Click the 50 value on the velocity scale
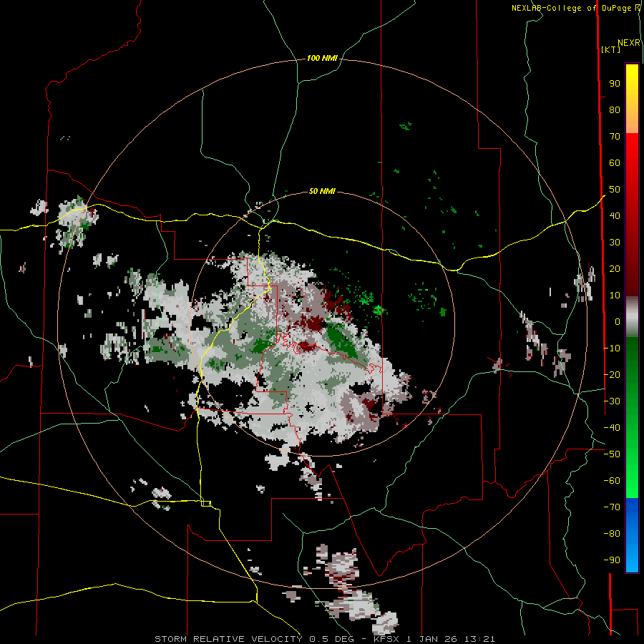644x644 pixels. click(x=615, y=190)
